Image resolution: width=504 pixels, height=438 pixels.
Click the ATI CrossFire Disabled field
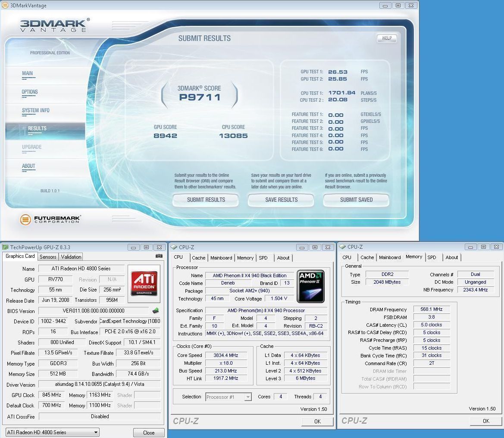tap(100, 416)
